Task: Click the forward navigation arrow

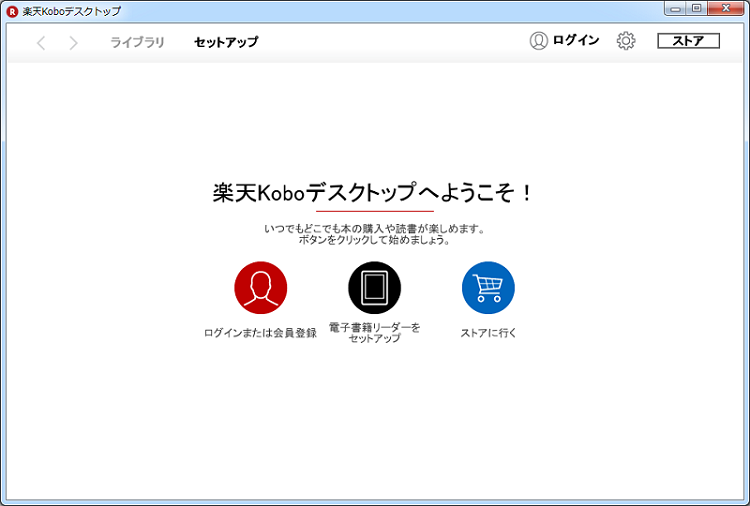Action: point(73,42)
